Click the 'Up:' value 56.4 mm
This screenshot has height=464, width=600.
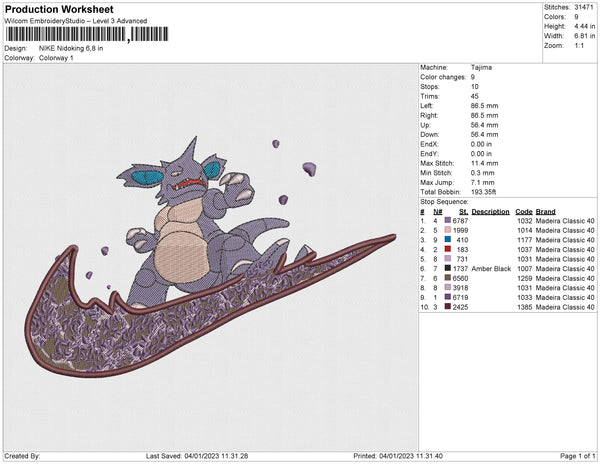(484, 125)
